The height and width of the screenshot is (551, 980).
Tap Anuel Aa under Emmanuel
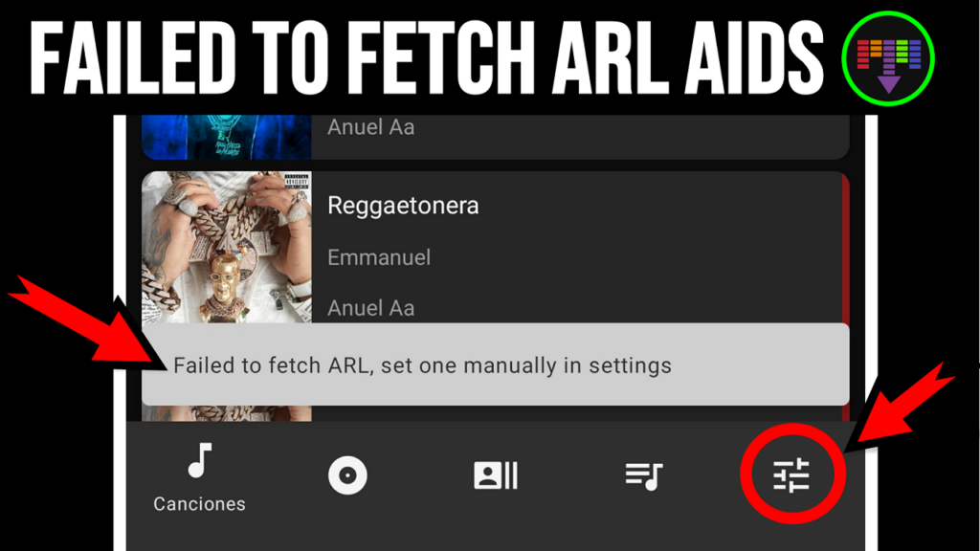click(370, 308)
